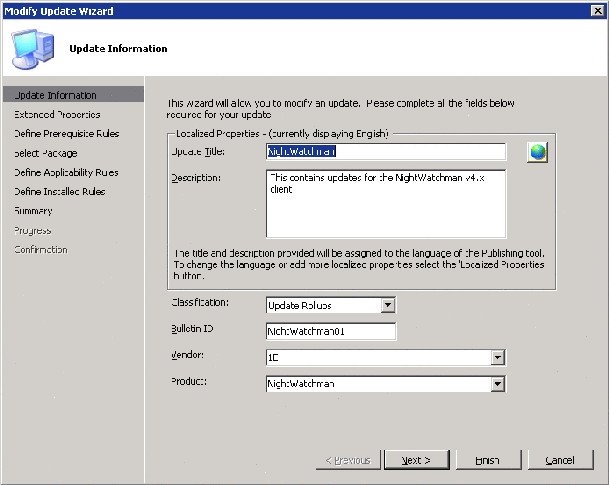Viewport: 609px width, 485px height.
Task: Click the Classification label
Action: pyautogui.click(x=200, y=302)
